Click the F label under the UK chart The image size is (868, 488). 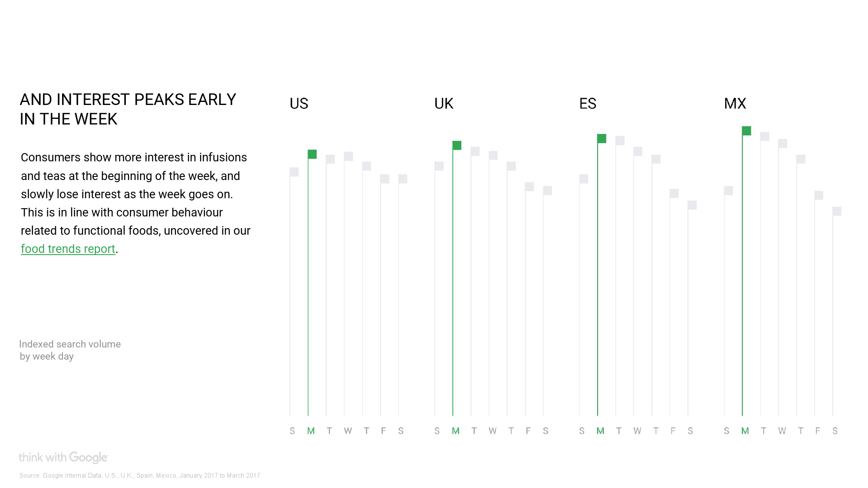pos(528,431)
